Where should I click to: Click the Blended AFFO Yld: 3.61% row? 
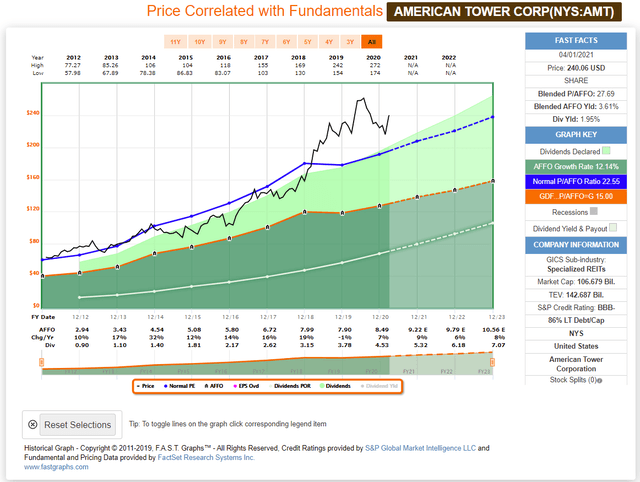pyautogui.click(x=576, y=107)
